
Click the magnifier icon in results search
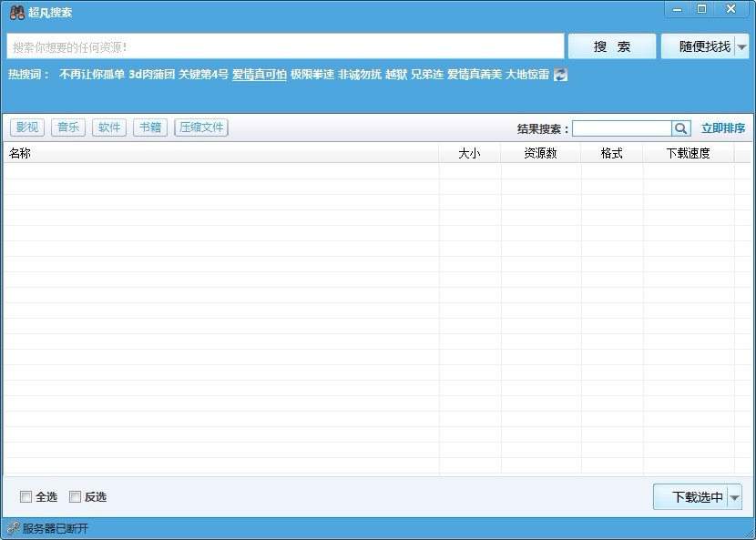[x=681, y=128]
